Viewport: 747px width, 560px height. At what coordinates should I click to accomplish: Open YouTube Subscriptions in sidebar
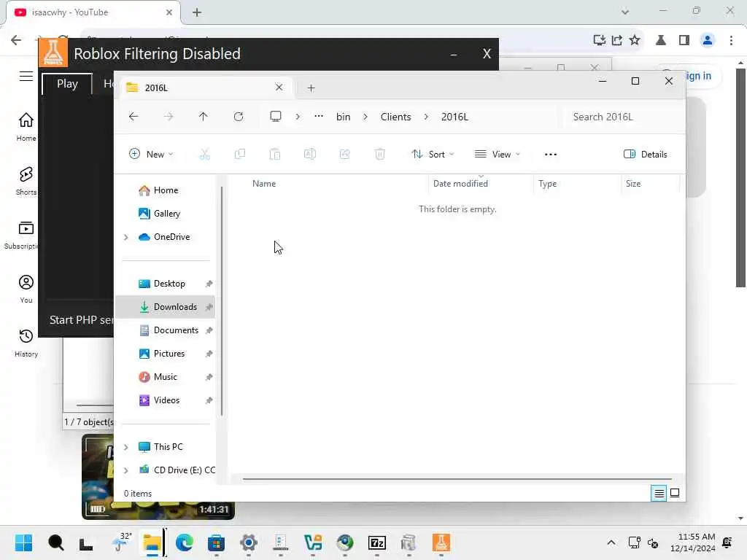21,236
